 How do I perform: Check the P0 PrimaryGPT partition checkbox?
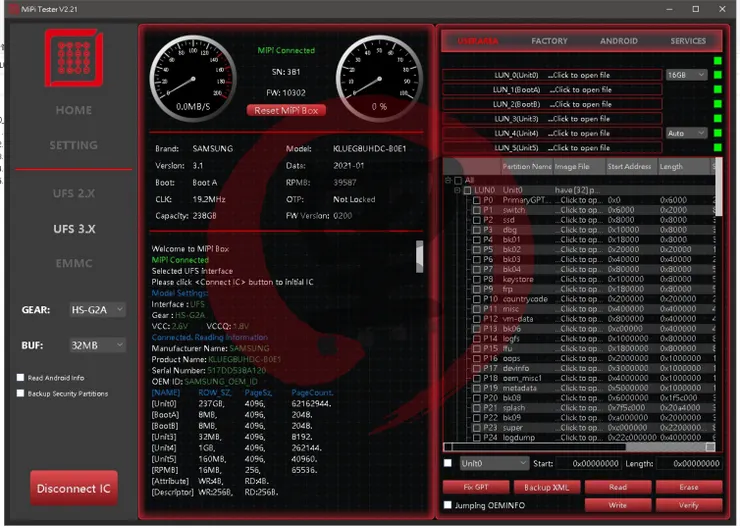(477, 200)
